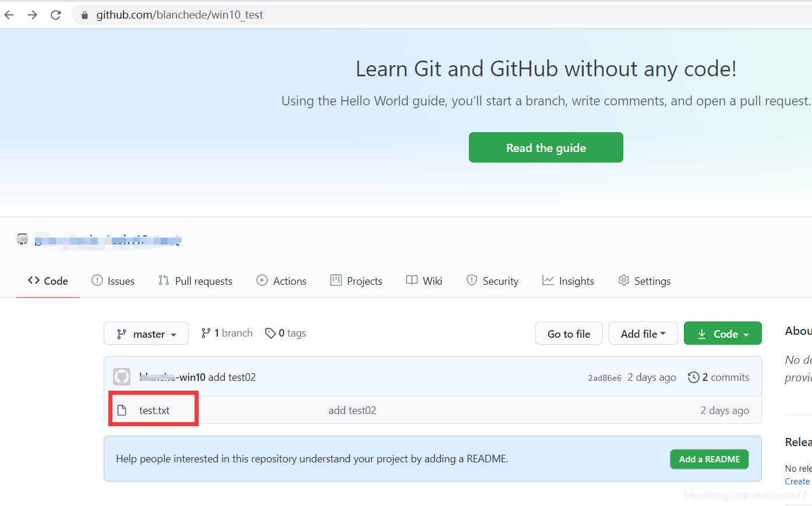Viewport: 812px width, 506px height.
Task: Open the Projects tab
Action: point(356,281)
